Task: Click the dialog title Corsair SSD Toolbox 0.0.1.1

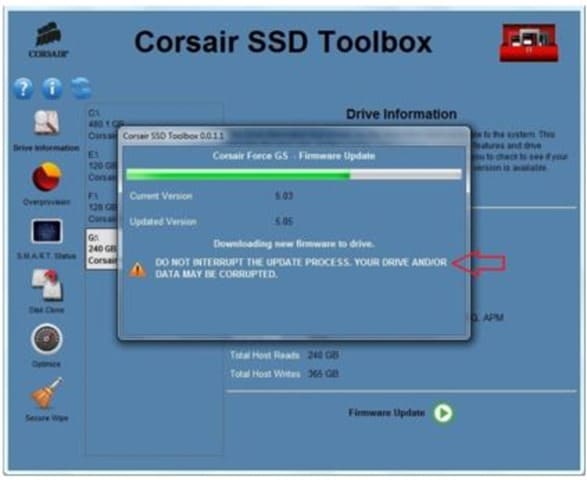Action: point(173,136)
